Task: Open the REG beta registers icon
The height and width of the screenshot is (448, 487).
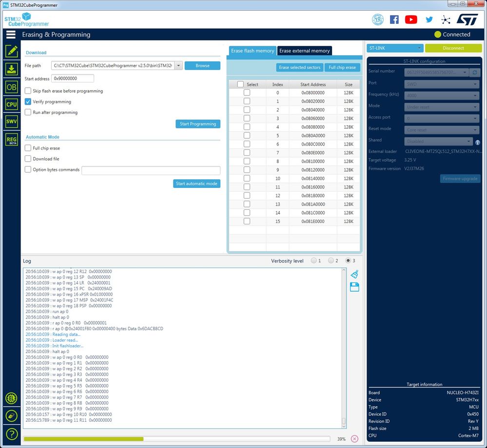Action: [12, 139]
